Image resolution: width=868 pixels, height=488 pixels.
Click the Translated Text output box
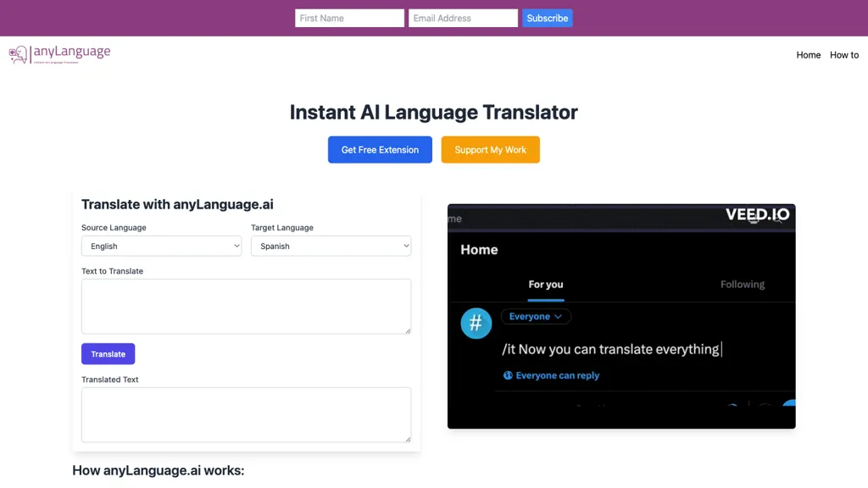[247, 415]
